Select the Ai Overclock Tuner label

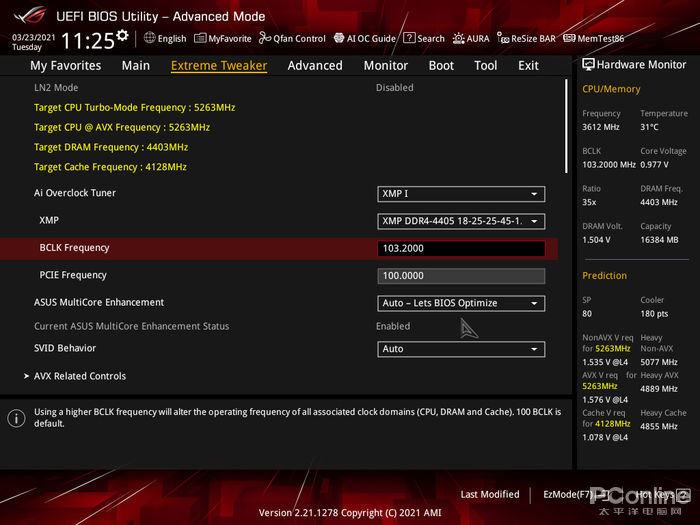coord(75,193)
